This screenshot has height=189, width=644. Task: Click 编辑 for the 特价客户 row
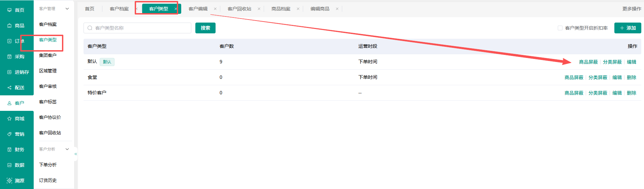pos(617,93)
